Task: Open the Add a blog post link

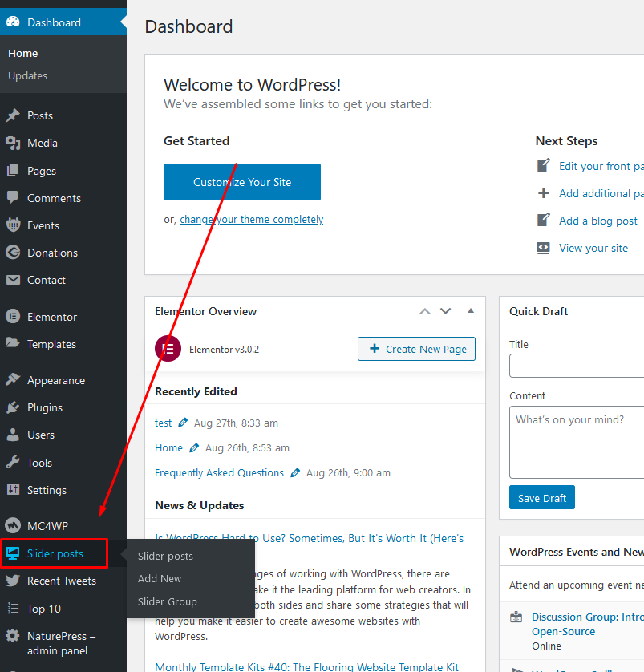Action: tap(598, 221)
